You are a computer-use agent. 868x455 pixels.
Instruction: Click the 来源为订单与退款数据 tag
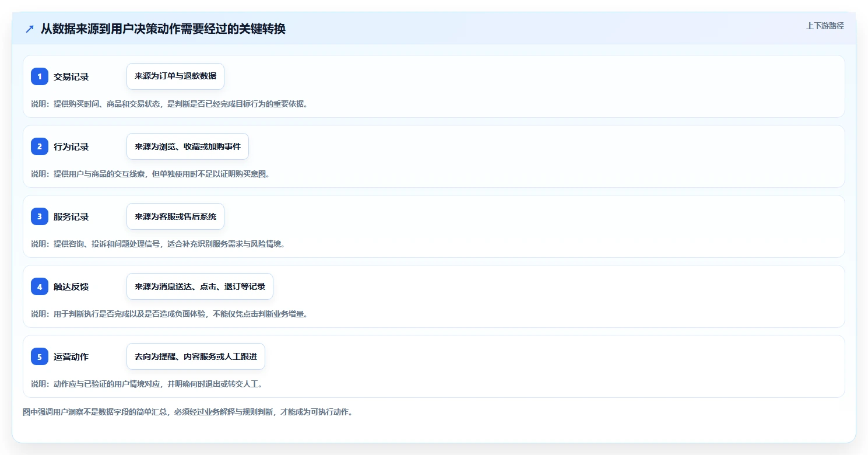coord(175,76)
